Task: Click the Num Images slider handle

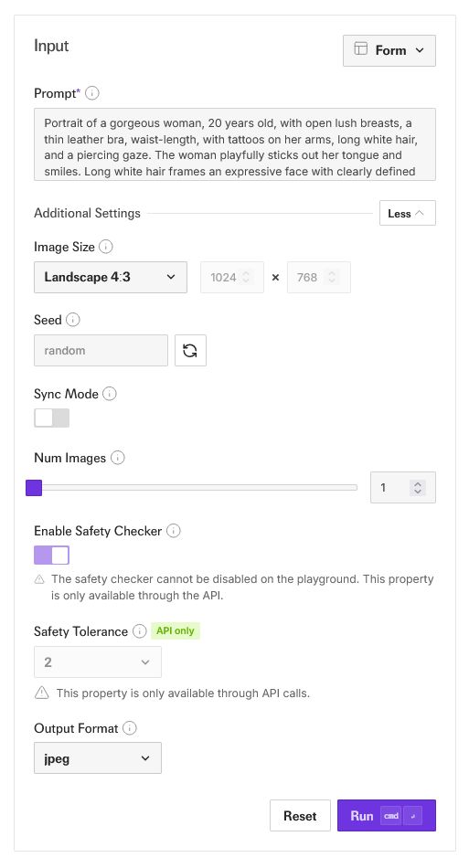Action: click(x=34, y=488)
